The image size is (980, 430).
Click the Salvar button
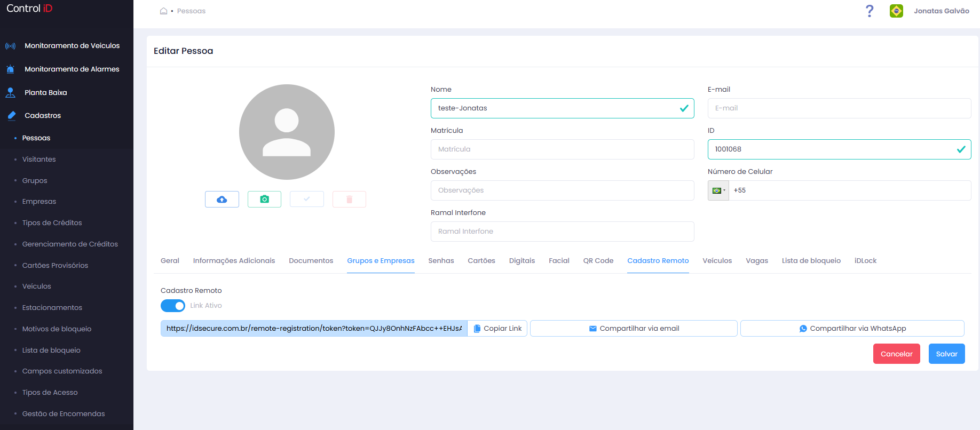pos(946,354)
